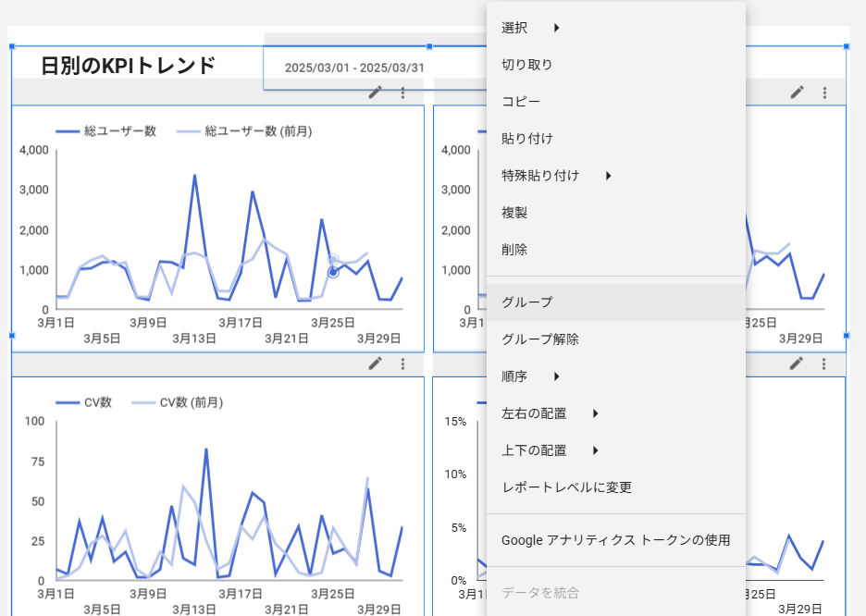866x616 pixels.
Task: Open the three-dot menu on the top-right chart
Action: pyautogui.click(x=824, y=92)
